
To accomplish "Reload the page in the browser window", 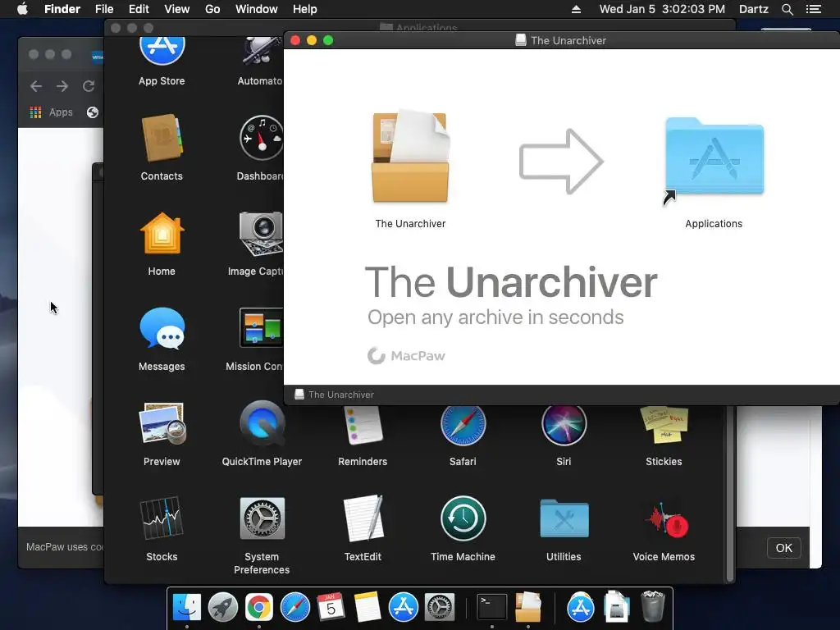I will pos(89,86).
